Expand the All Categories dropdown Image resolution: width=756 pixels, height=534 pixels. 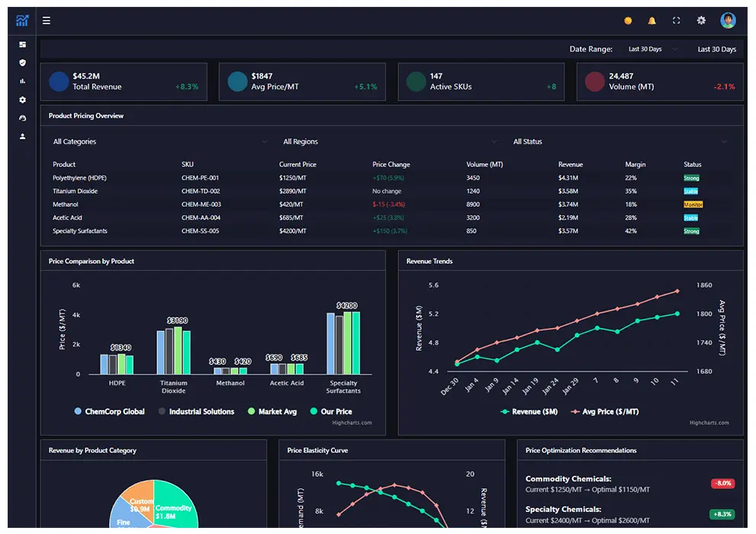[157, 141]
